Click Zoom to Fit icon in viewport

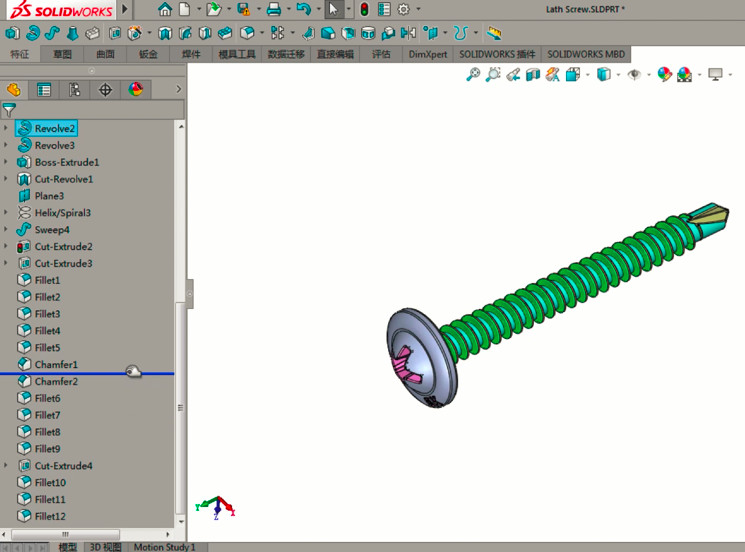pyautogui.click(x=473, y=75)
